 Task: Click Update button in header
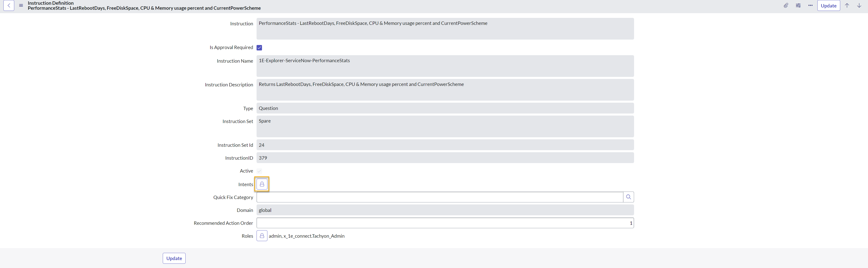[829, 6]
